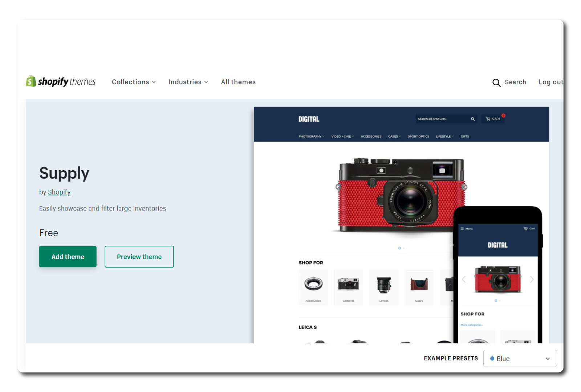Go to All themes
The image size is (581, 392).
coord(238,82)
